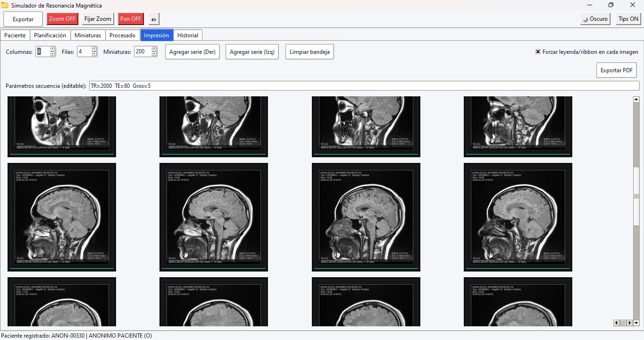This screenshot has height=340, width=644.
Task: Click the Parámetros secuencia text field
Action: pyautogui.click(x=364, y=86)
